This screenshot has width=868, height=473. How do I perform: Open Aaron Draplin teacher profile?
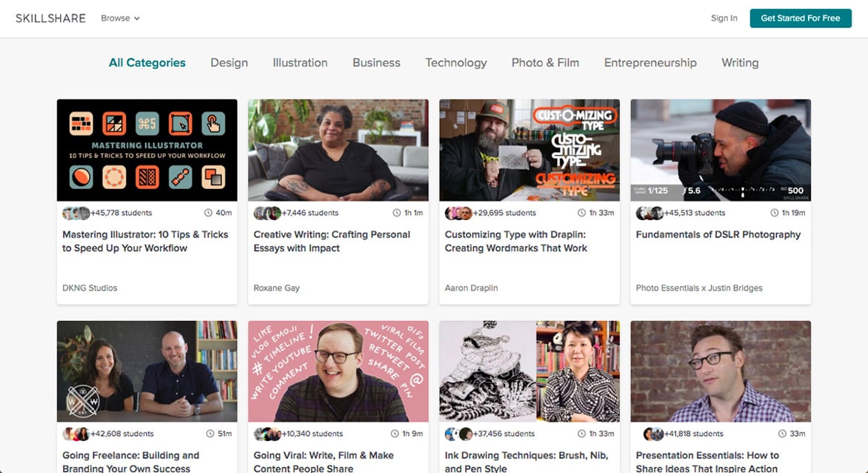coord(471,288)
